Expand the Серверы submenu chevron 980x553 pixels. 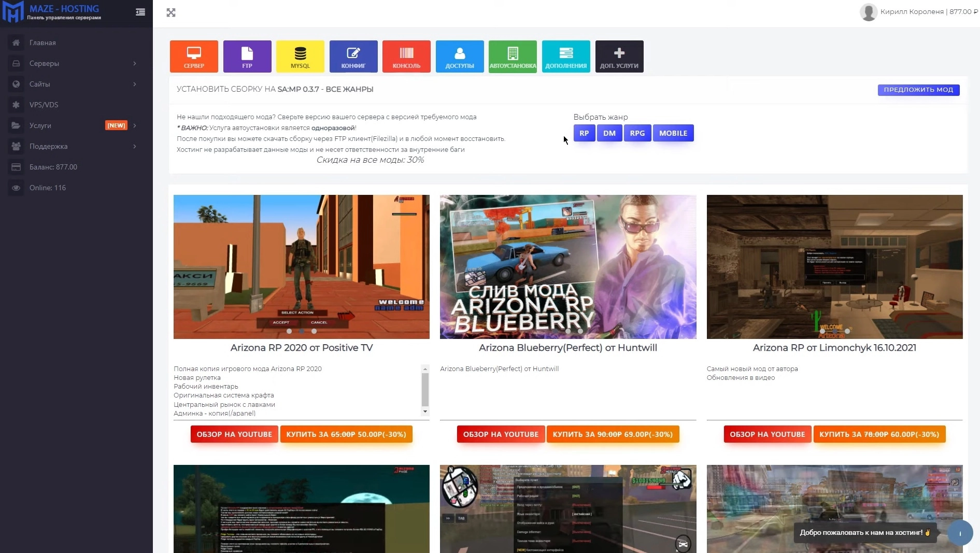pos(135,63)
